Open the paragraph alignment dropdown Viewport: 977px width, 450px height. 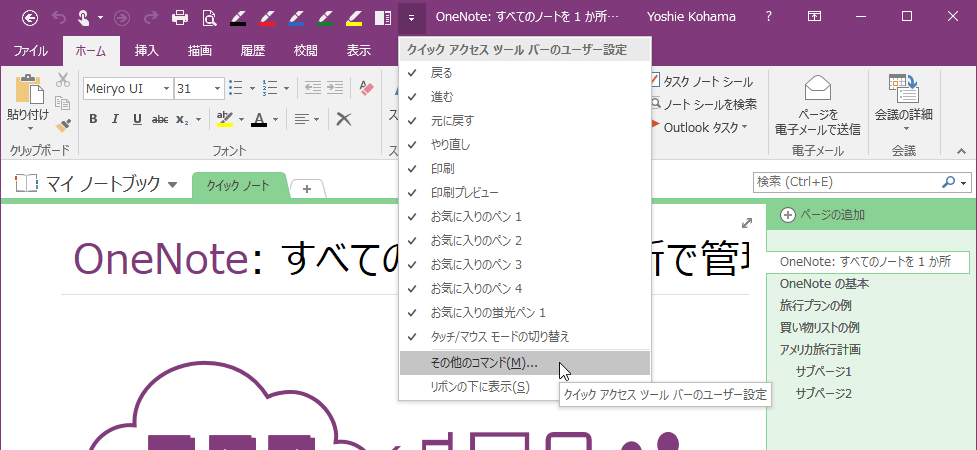(307, 119)
